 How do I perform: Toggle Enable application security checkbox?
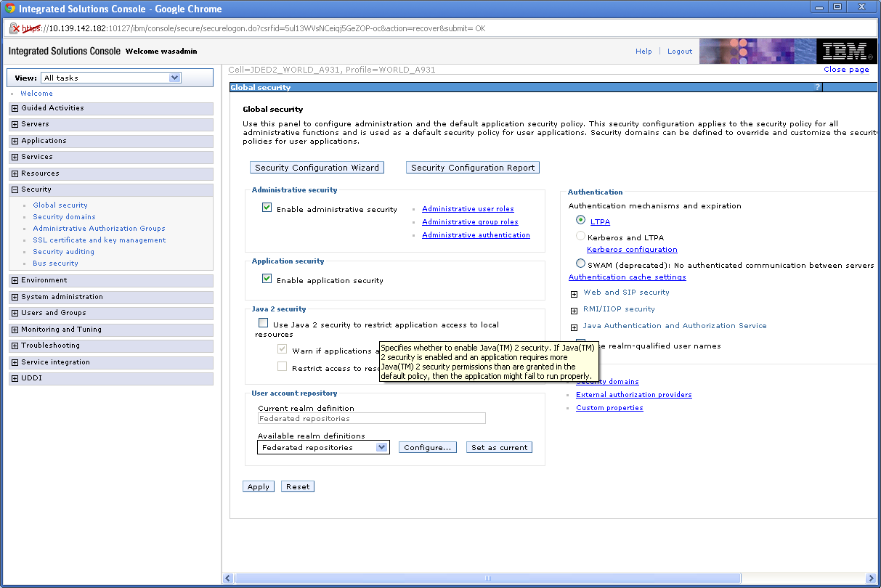tap(267, 279)
